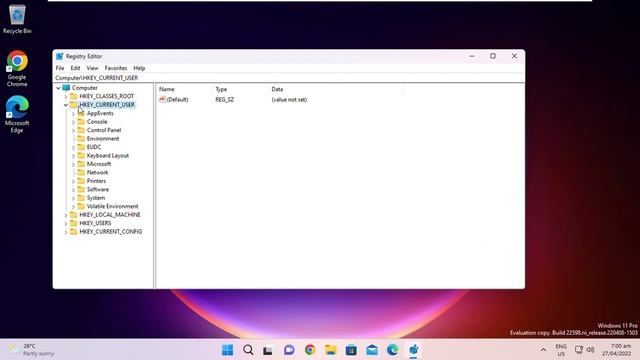Open the Favorites menu
The image size is (640, 360).
[116, 68]
